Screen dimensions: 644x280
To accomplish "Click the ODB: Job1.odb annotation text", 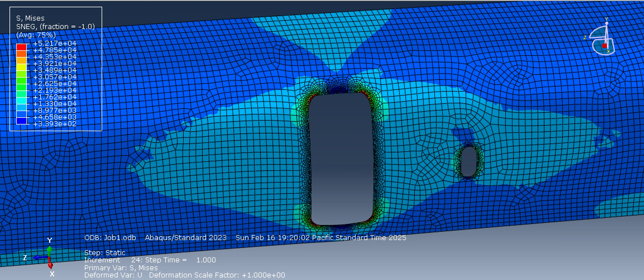I will point(110,238).
